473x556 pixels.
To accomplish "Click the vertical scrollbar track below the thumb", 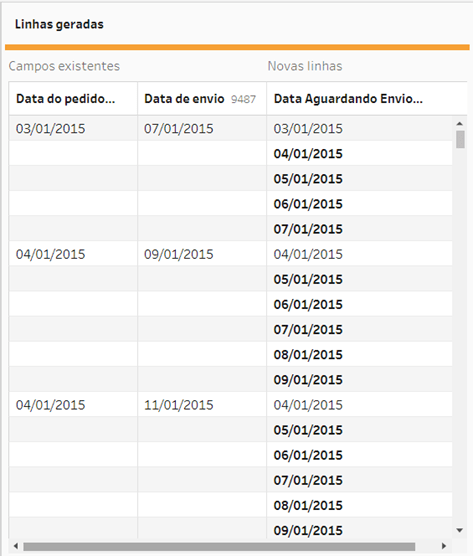I will click(460, 337).
